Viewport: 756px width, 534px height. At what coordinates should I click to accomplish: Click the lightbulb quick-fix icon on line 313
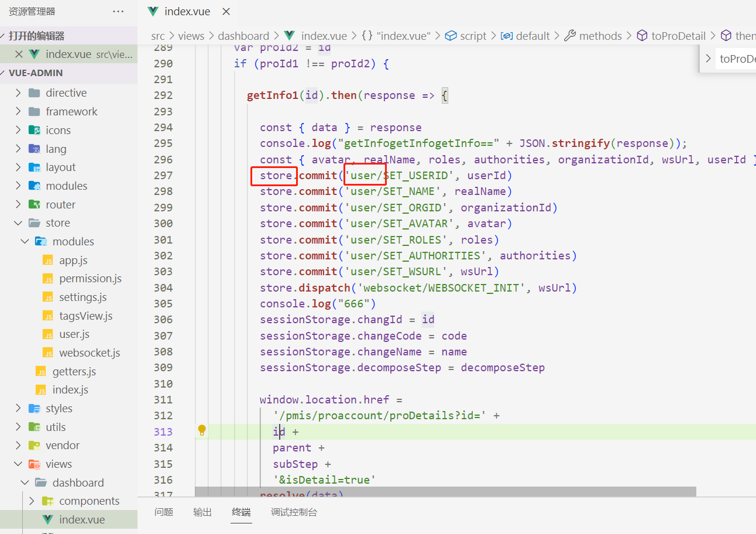coord(202,430)
